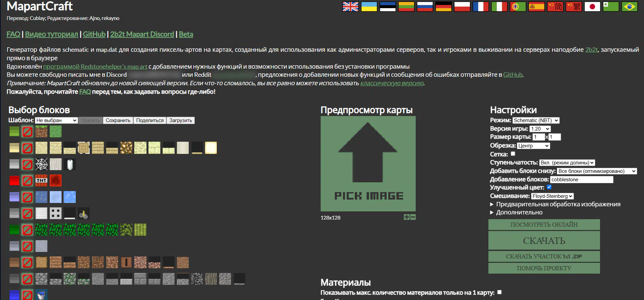Image resolution: width=644 pixels, height=300 pixels.
Task: Uncheck Улучшенный цвет checkbox
Action: 549,187
